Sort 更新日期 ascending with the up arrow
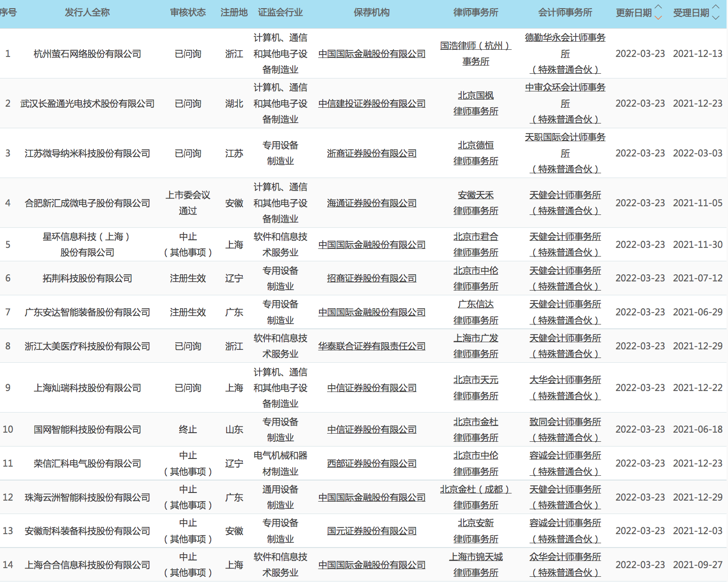 (658, 7)
